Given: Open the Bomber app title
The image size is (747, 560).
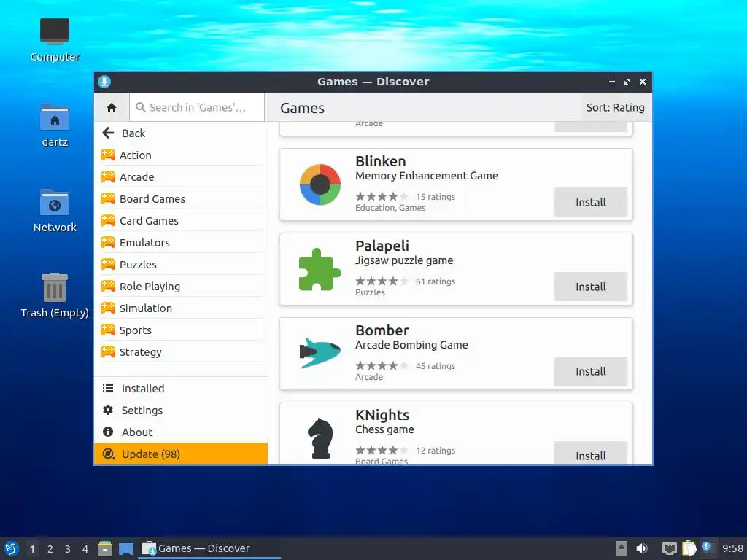Looking at the screenshot, I should (x=382, y=330).
